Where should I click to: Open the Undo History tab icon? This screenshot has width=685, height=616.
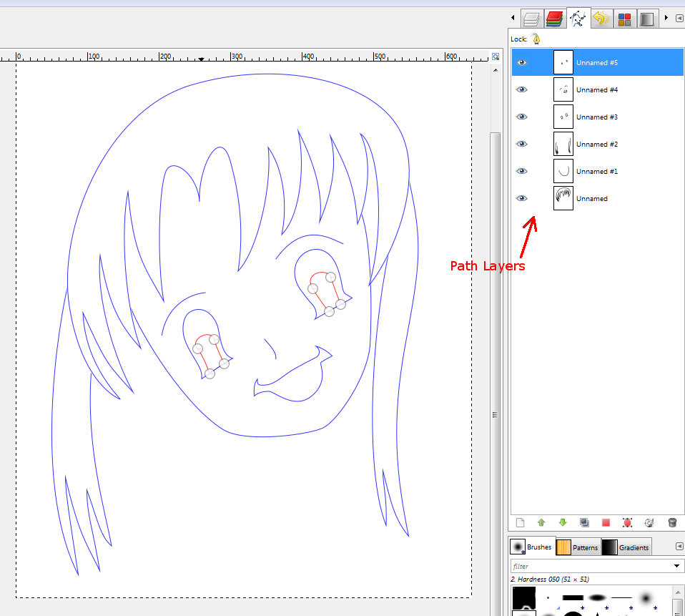click(601, 18)
